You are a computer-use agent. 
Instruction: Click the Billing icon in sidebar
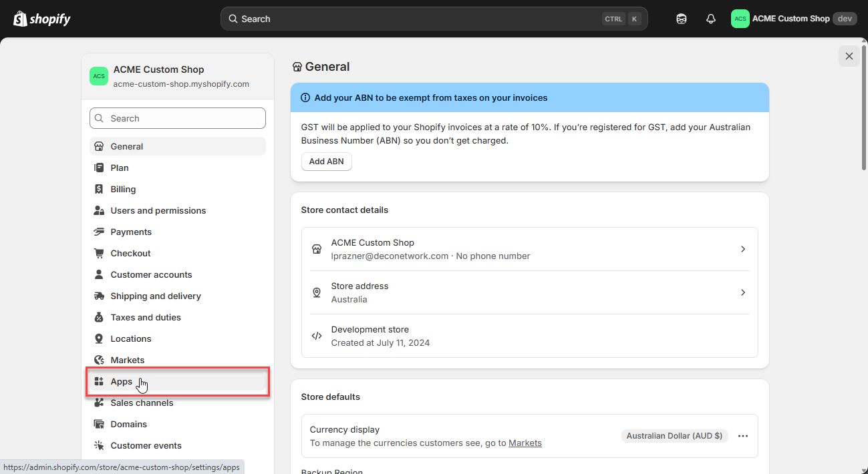click(99, 189)
